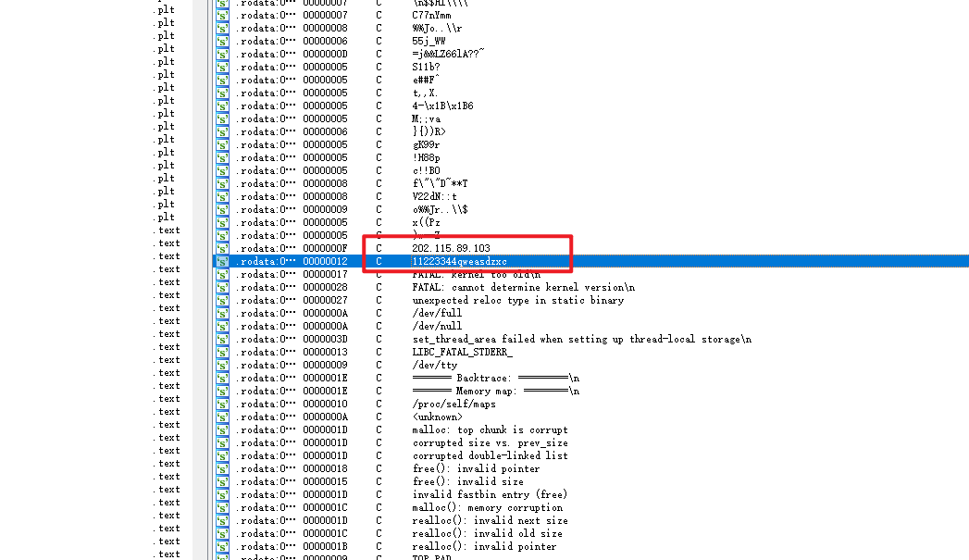Select the /proc/self/maps string
This screenshot has width=969, height=560.
453,404
